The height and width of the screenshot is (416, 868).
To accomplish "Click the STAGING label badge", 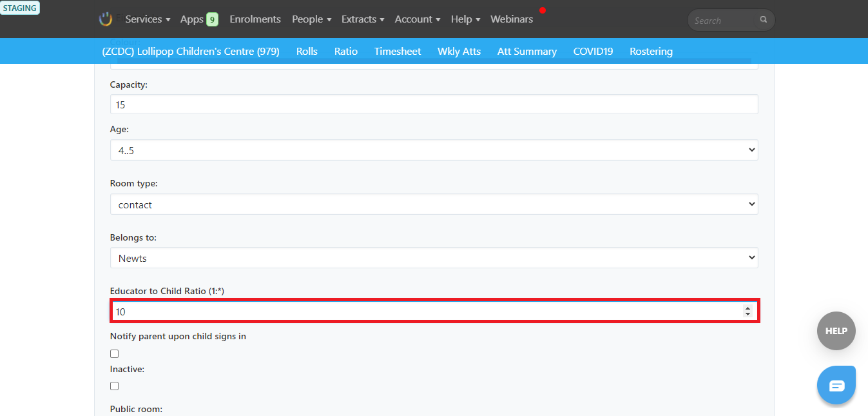I will [x=20, y=8].
